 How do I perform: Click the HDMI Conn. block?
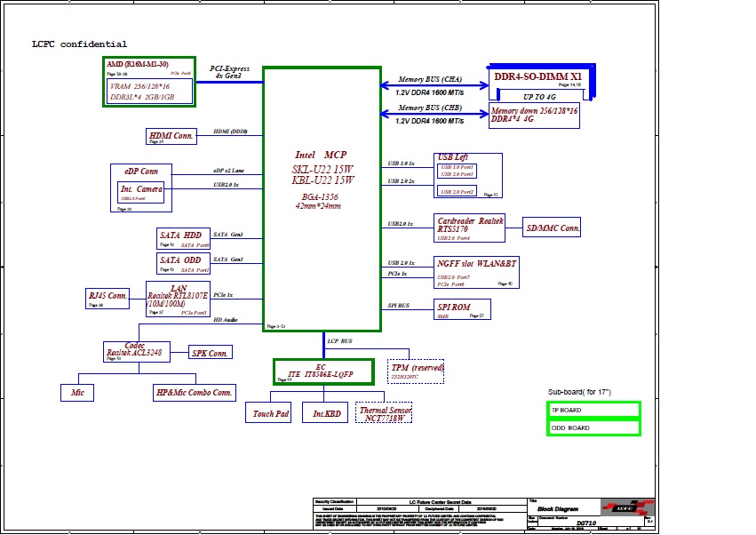(x=171, y=137)
